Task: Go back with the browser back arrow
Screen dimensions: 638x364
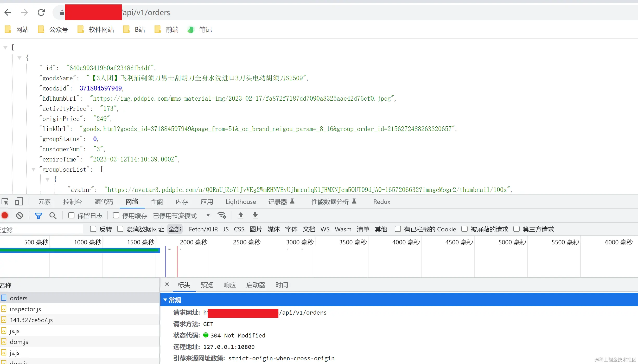Action: click(8, 12)
